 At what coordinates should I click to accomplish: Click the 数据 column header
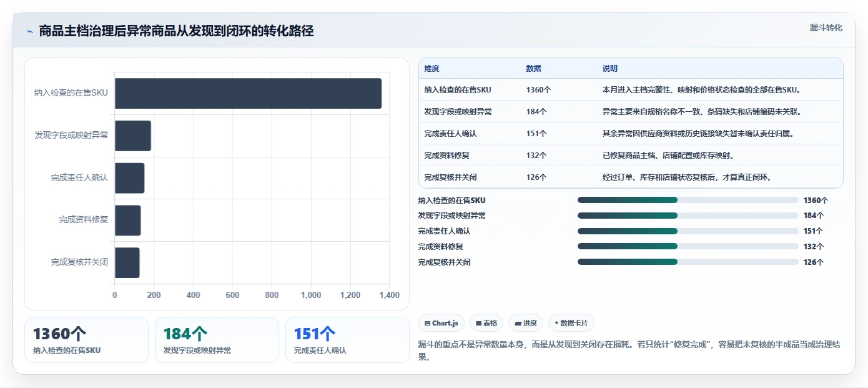click(534, 69)
